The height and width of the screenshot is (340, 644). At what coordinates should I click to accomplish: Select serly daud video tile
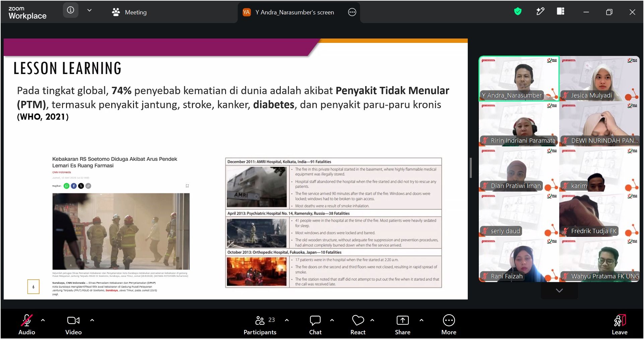519,214
